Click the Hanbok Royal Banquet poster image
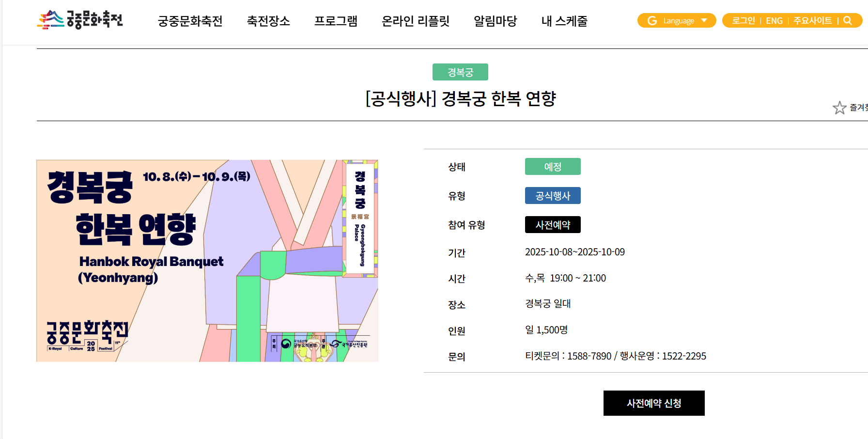This screenshot has height=439, width=868. pyautogui.click(x=207, y=260)
